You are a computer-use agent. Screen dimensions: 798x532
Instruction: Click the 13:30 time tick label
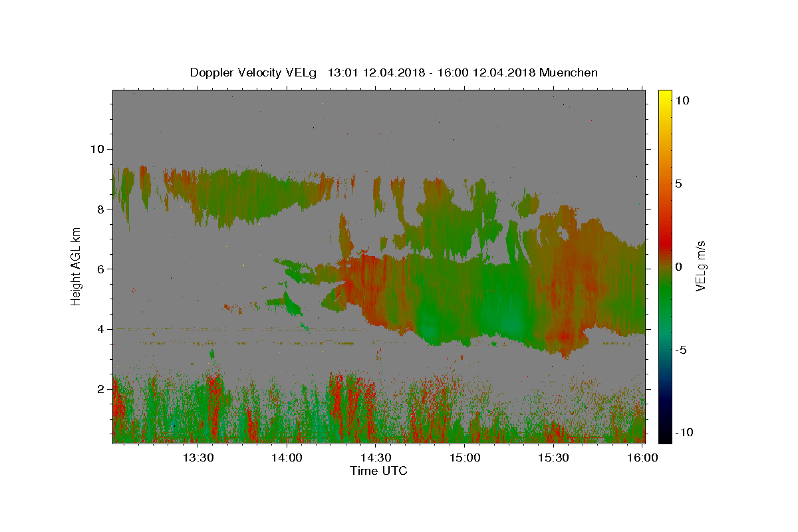coord(198,458)
